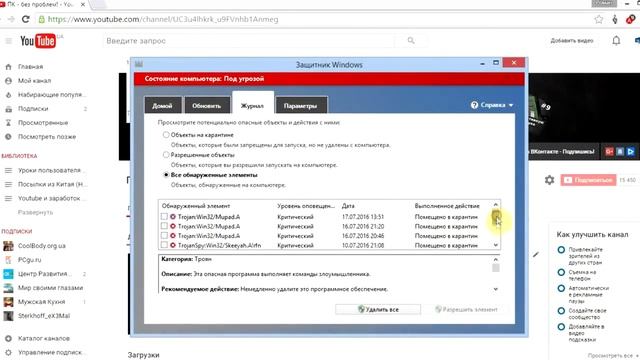640x360 pixels.
Task: Go to the YouTube logo home
Action: pyautogui.click(x=38, y=41)
